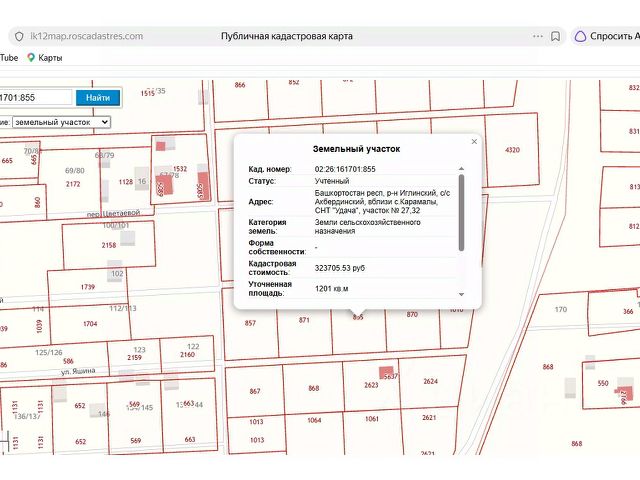Viewport: 640px width, 480px height.
Task: Click parcel 871 below the popup
Action: click(304, 320)
